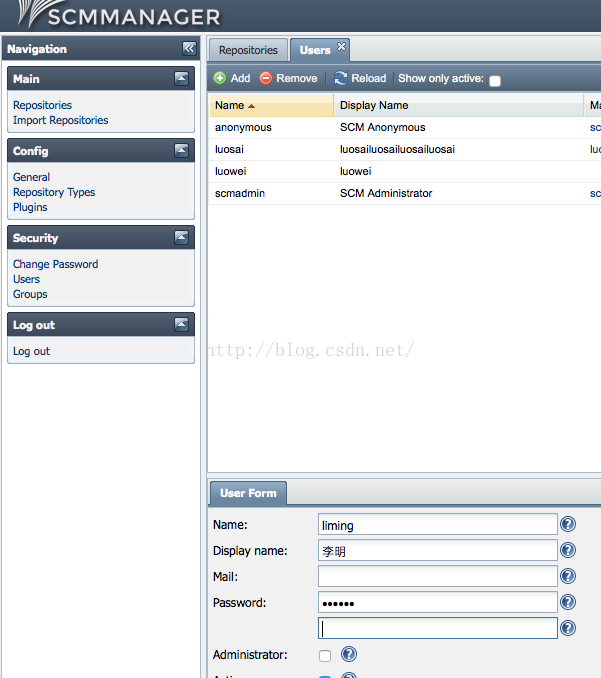Image resolution: width=601 pixels, height=678 pixels.
Task: Close the Users tab
Action: [x=342, y=46]
